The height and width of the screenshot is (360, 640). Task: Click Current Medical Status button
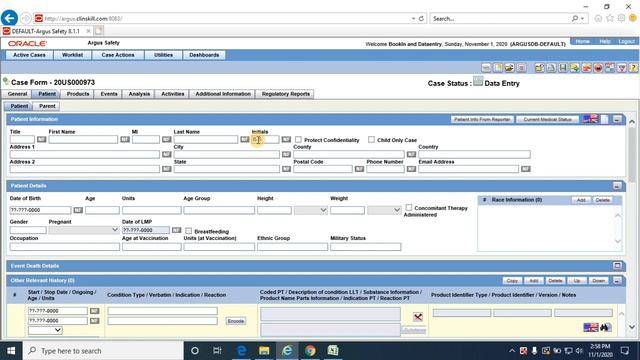point(547,119)
